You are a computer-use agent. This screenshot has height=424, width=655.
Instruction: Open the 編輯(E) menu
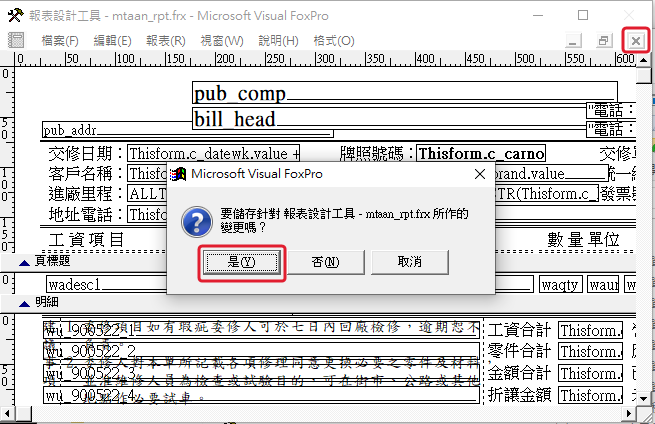pos(112,41)
